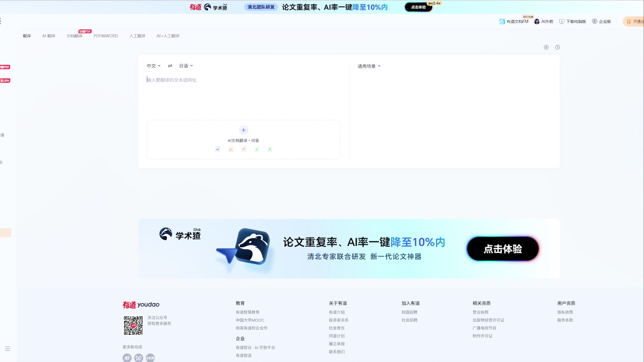Select the Word document file icon
Viewport: 644px width, 362px height.
click(x=218, y=149)
